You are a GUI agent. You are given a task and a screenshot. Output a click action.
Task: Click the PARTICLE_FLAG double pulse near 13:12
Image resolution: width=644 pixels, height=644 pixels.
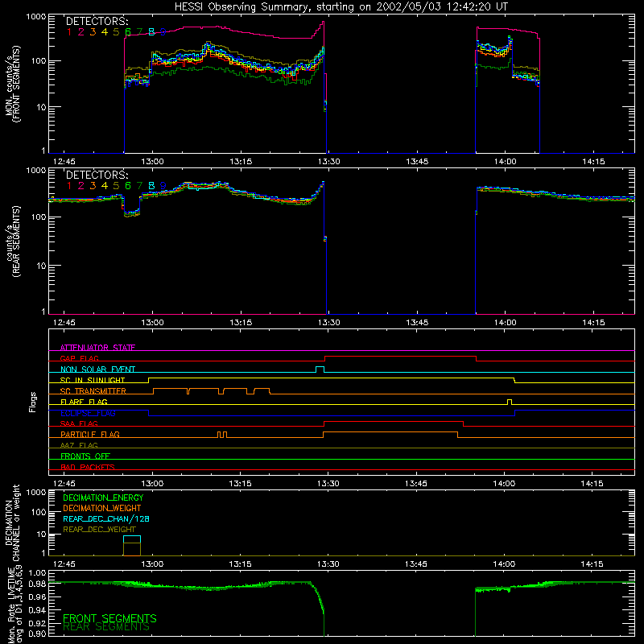(222, 435)
